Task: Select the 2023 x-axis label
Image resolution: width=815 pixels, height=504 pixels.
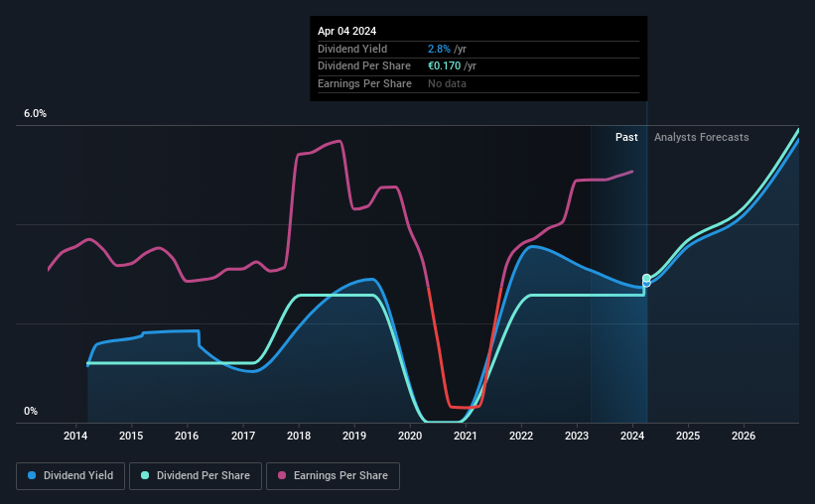Action: [x=577, y=436]
